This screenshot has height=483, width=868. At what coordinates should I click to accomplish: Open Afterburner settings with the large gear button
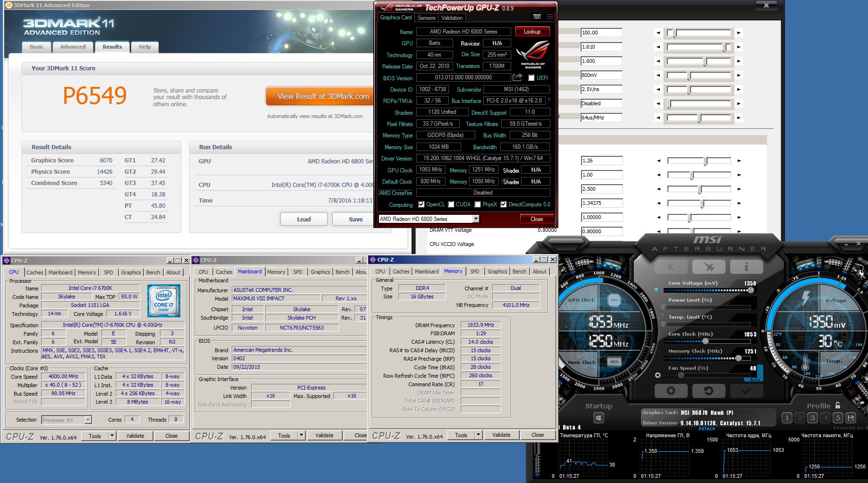click(671, 391)
